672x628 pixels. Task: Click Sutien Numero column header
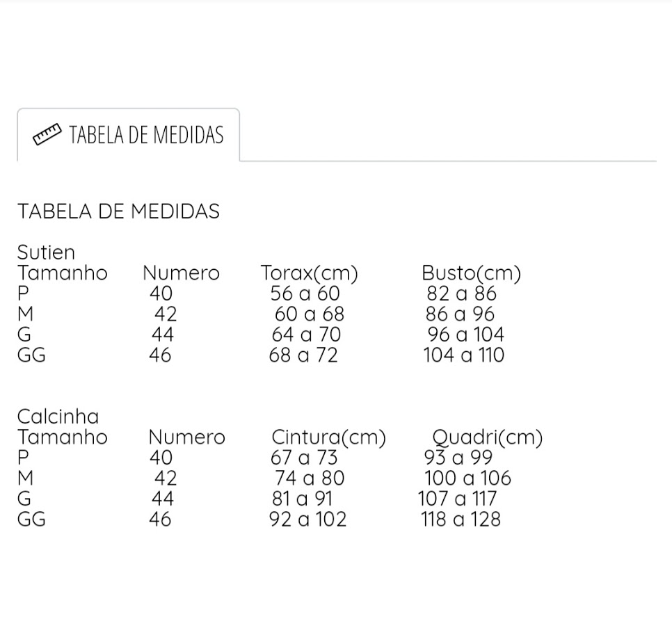click(x=182, y=273)
